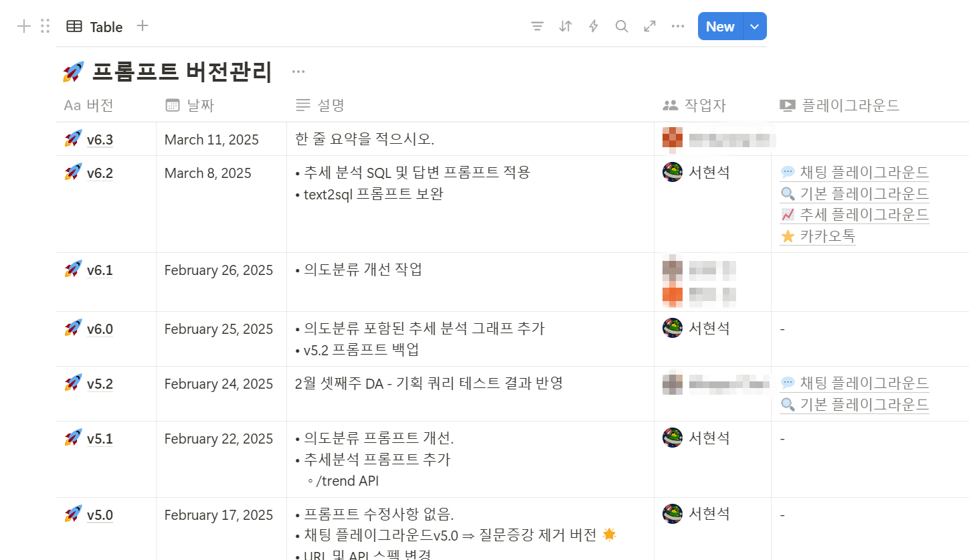Expand the New button dropdown arrow
This screenshot has width=969, height=560.
click(755, 27)
